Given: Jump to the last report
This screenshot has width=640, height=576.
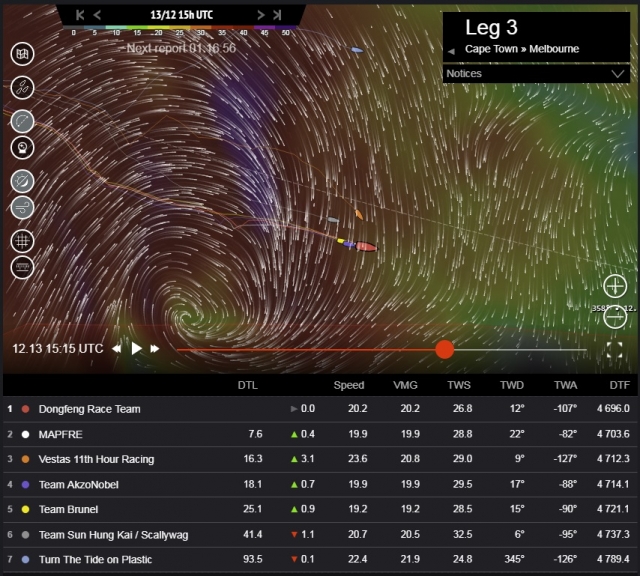Looking at the screenshot, I should (x=277, y=15).
